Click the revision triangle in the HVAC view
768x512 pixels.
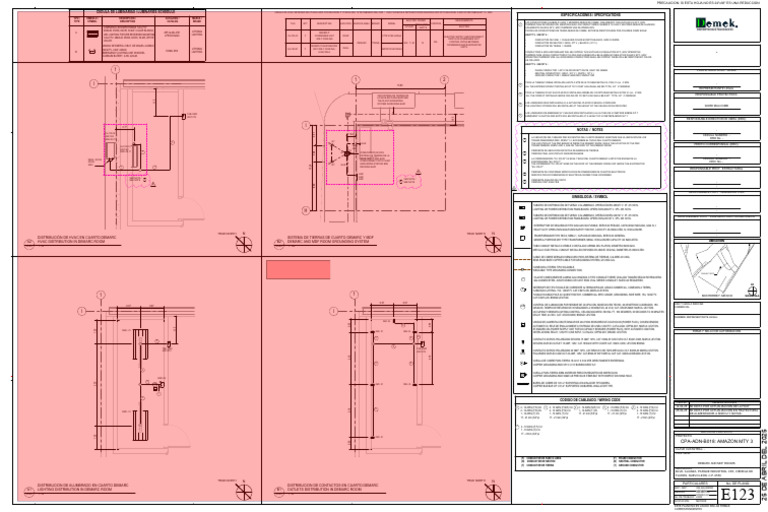pyautogui.click(x=153, y=184)
